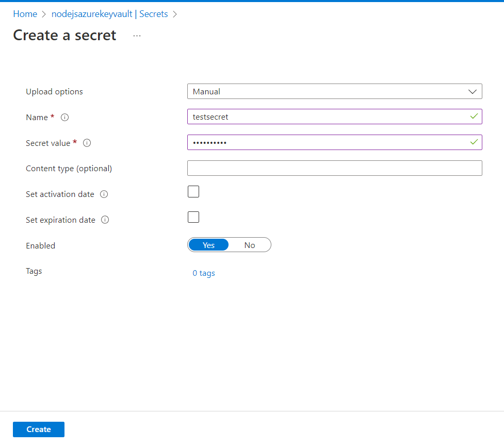Open the ellipsis more options menu

[137, 36]
